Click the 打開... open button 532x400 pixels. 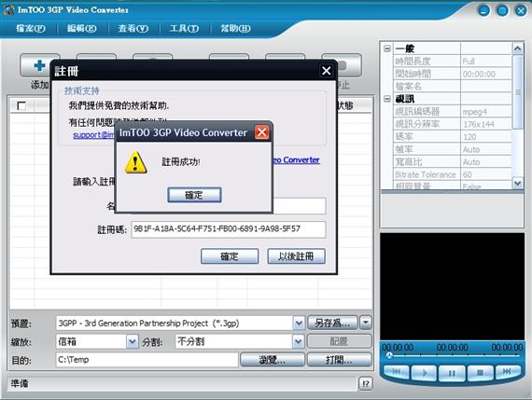point(339,360)
